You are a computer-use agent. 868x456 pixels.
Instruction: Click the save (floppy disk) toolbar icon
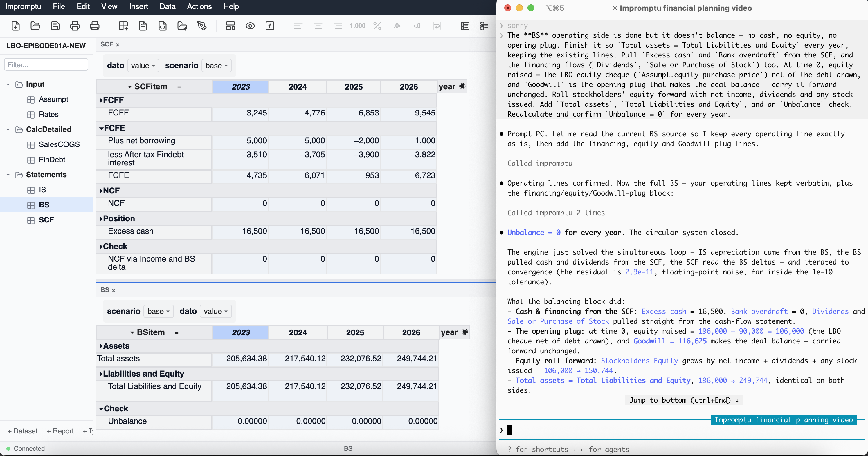(55, 26)
